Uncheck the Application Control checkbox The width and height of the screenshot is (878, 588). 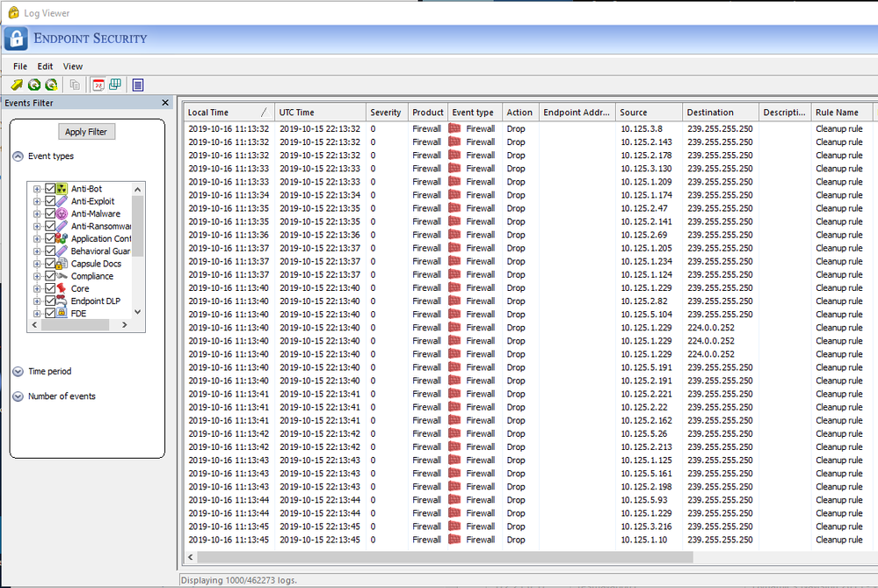coord(50,238)
